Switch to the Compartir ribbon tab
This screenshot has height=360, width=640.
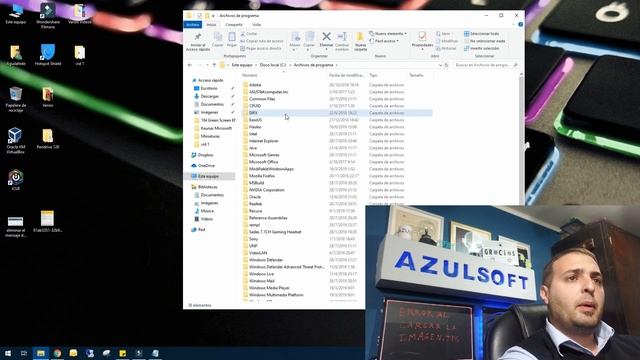pos(234,25)
